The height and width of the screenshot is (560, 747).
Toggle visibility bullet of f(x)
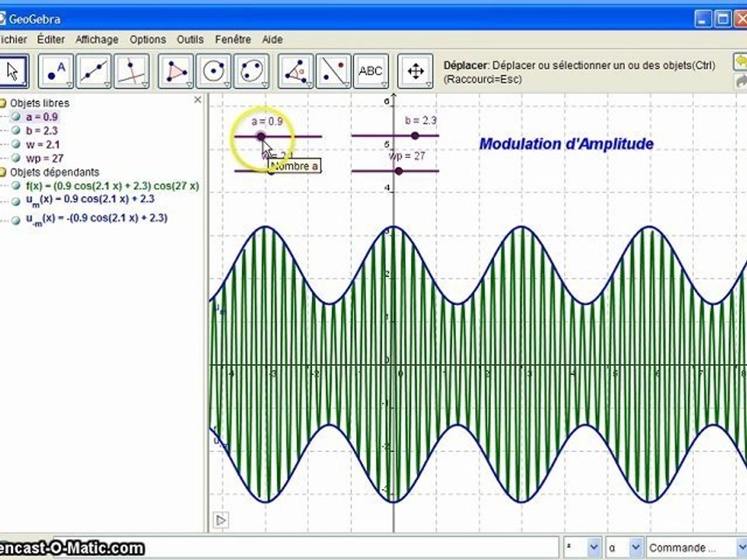pyautogui.click(x=16, y=186)
